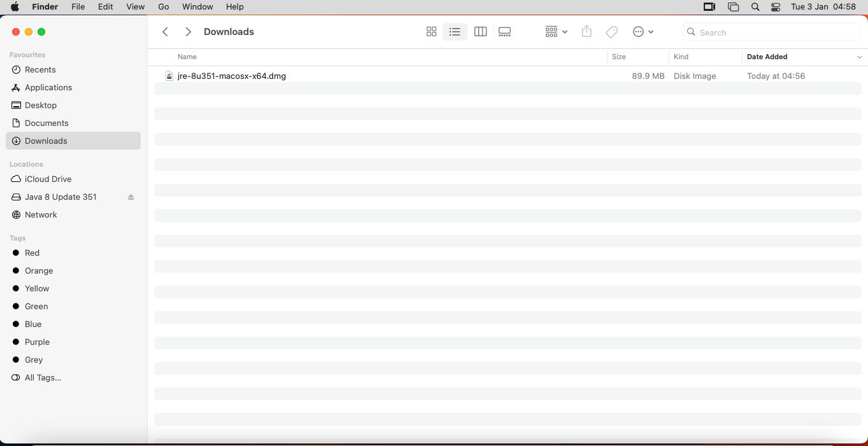This screenshot has height=446, width=868.
Task: Switch to column view
Action: (x=481, y=32)
